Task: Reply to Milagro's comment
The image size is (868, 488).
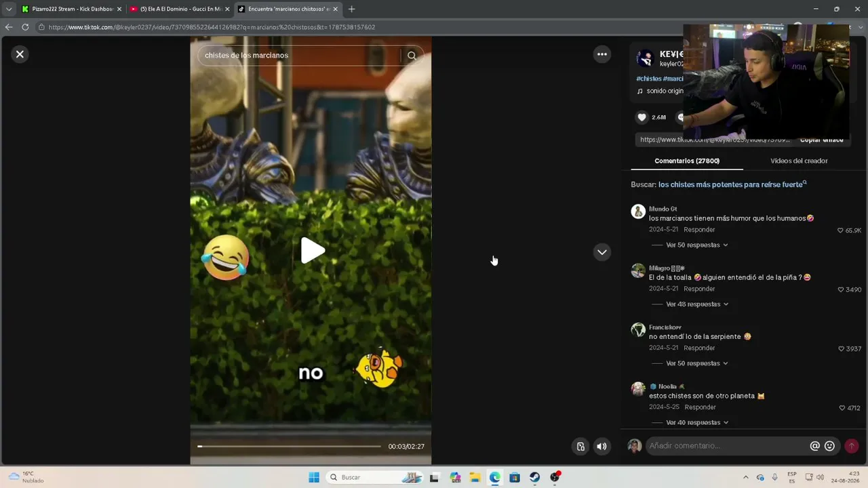Action: tap(699, 289)
